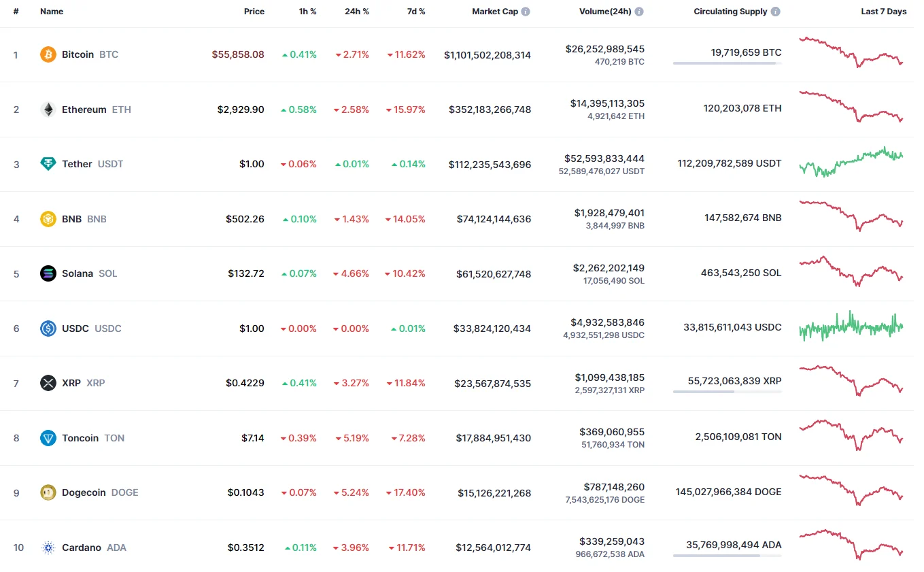Click the Cardano logo icon
Screen dimensions: 924x572
(x=48, y=548)
